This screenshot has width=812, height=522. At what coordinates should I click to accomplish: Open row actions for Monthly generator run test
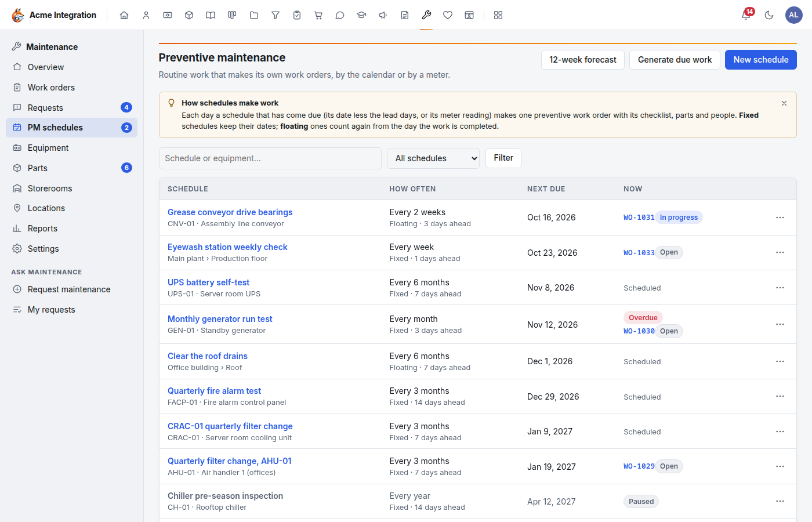tap(780, 324)
